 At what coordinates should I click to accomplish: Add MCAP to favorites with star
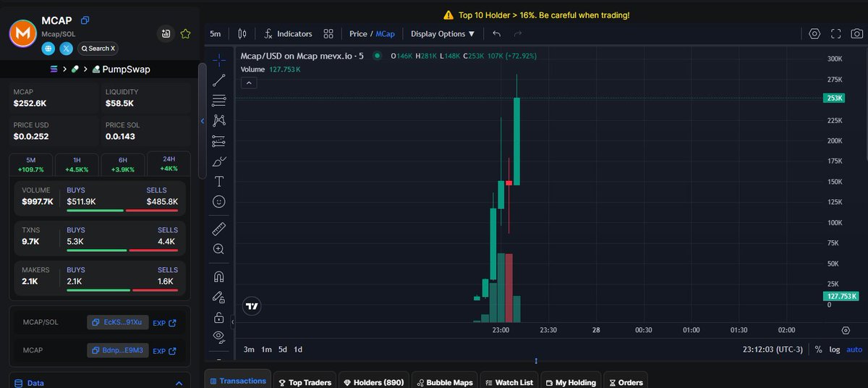pos(185,33)
